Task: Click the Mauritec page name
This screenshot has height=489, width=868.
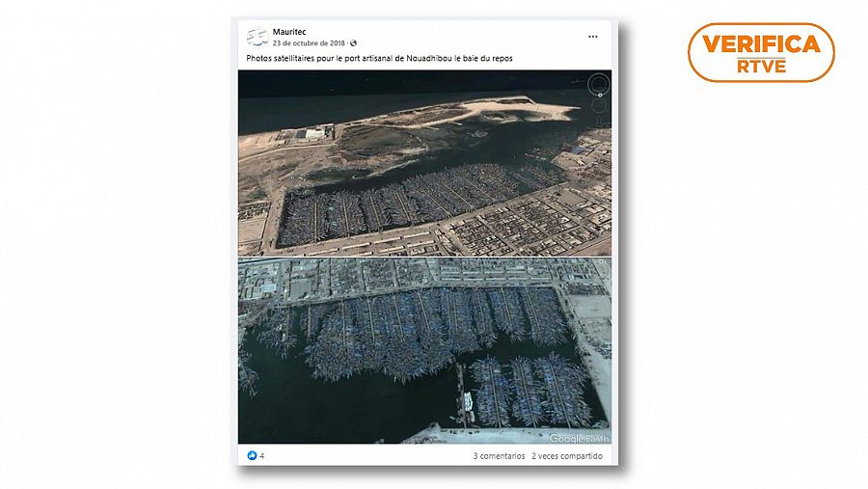Action: (289, 32)
